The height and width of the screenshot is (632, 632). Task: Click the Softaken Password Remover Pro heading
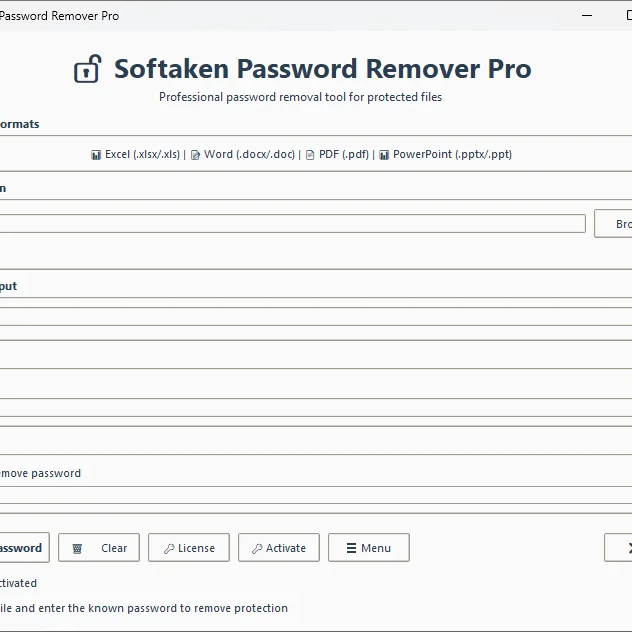point(322,69)
